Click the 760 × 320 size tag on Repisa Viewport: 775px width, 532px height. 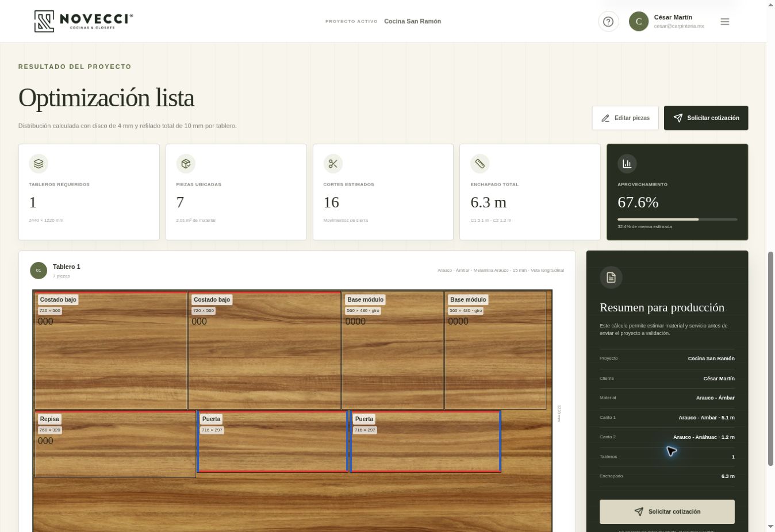pos(50,430)
